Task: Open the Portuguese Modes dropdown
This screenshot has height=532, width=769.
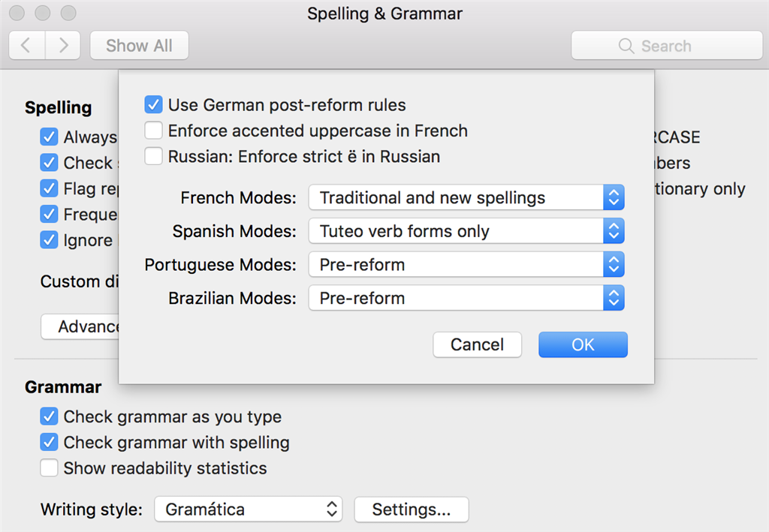Action: click(x=466, y=265)
